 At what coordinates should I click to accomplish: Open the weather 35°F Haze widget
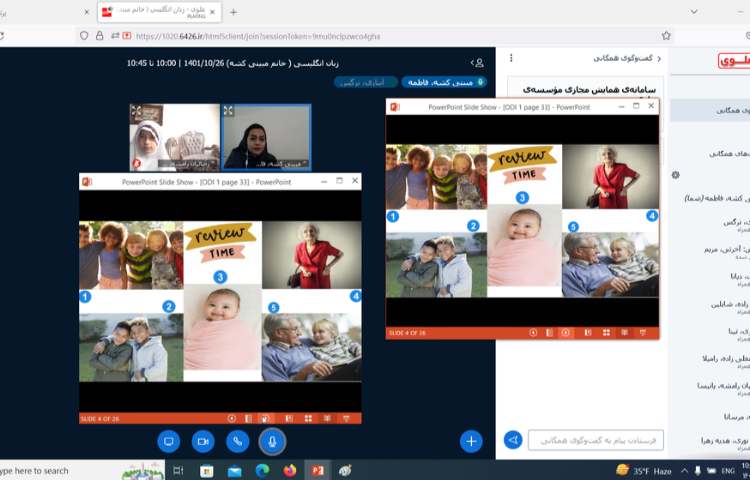click(643, 471)
